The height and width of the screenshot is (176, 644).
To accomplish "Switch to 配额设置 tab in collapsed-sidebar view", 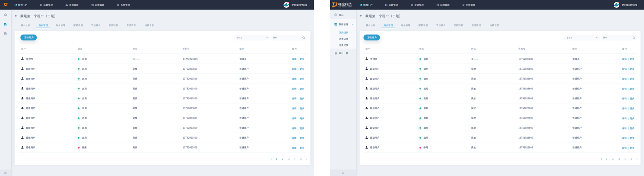I will 78,25.
